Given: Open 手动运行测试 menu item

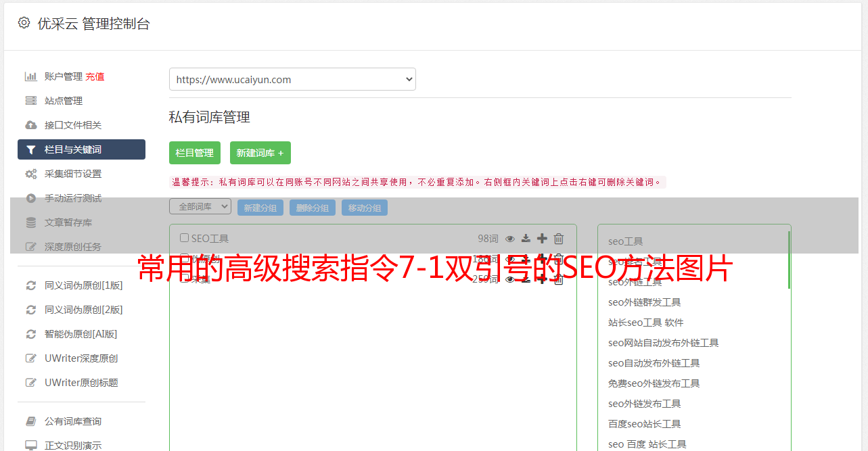Looking at the screenshot, I should click(x=73, y=198).
